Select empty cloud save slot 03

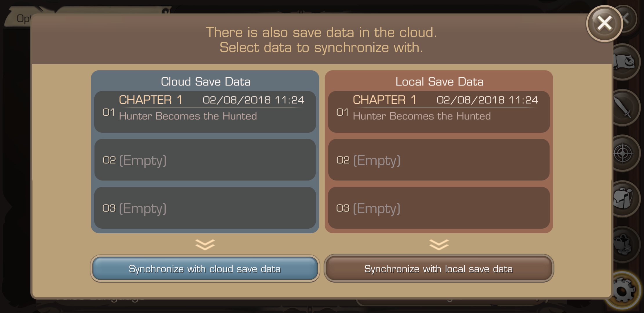pos(205,208)
